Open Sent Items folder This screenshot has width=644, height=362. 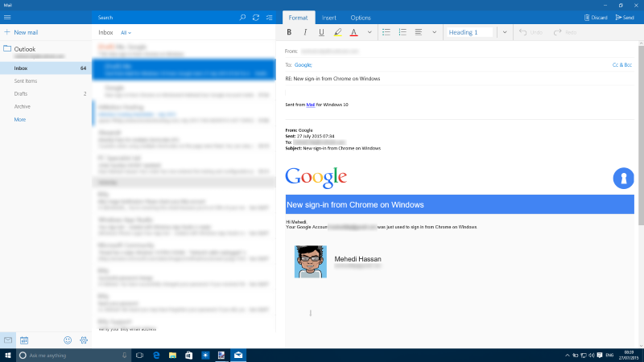pyautogui.click(x=46, y=81)
